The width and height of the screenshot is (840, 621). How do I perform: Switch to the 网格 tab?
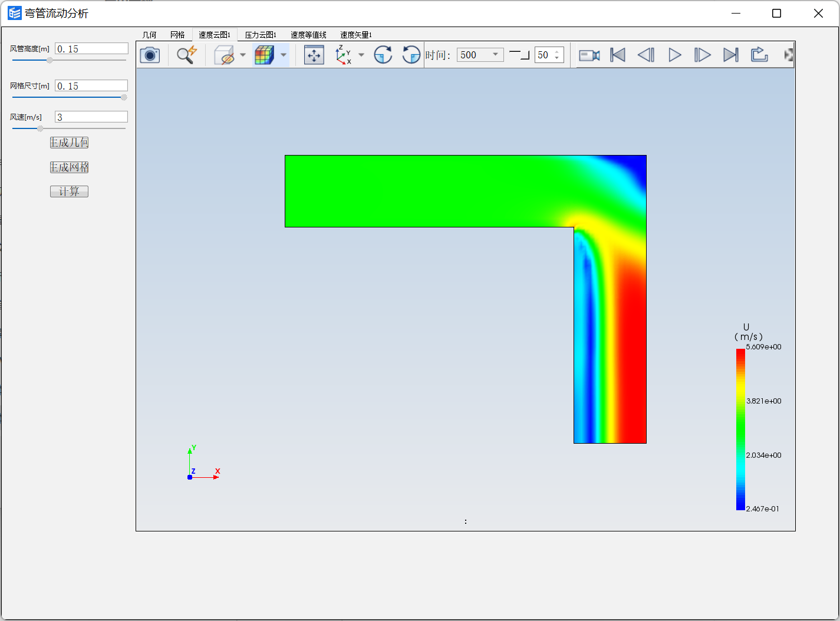(177, 35)
